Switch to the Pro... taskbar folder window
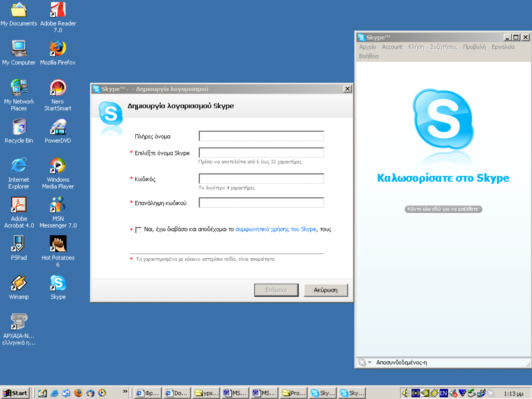 [293, 393]
